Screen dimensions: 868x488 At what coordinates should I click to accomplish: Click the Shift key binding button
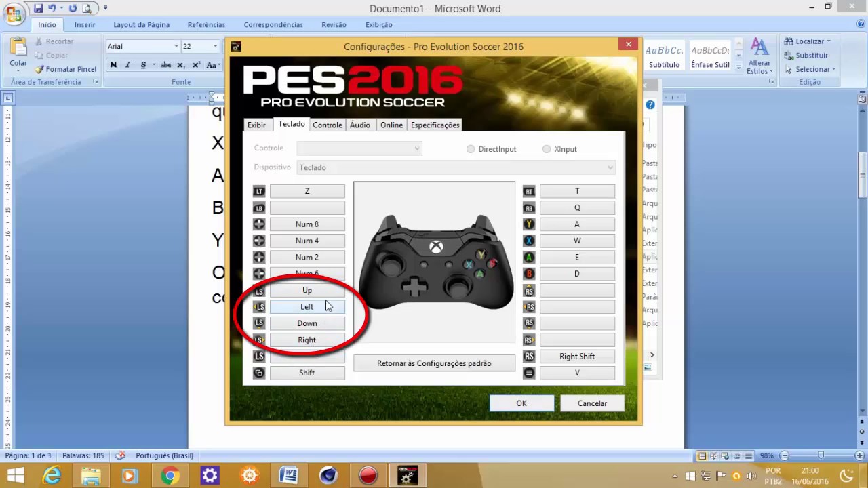pos(307,373)
